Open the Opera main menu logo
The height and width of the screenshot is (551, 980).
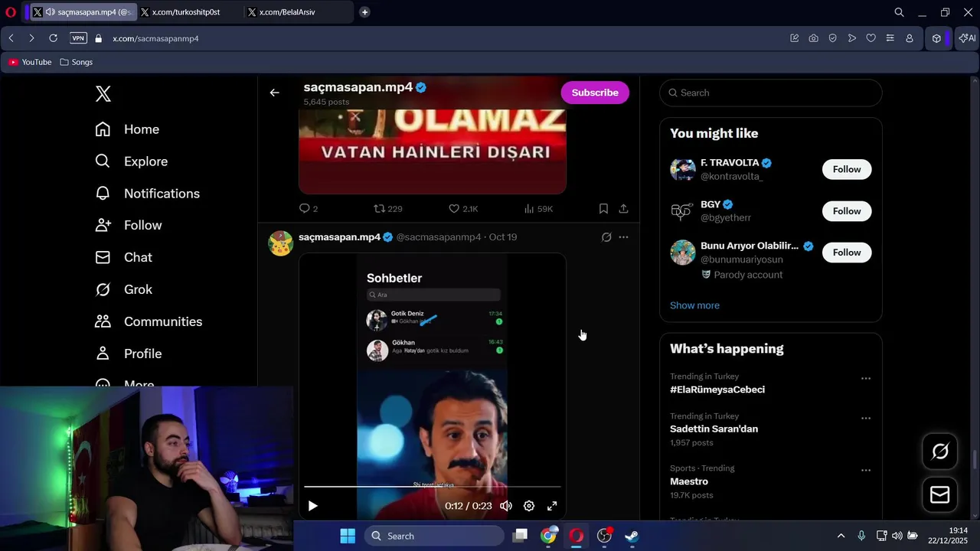pyautogui.click(x=11, y=12)
